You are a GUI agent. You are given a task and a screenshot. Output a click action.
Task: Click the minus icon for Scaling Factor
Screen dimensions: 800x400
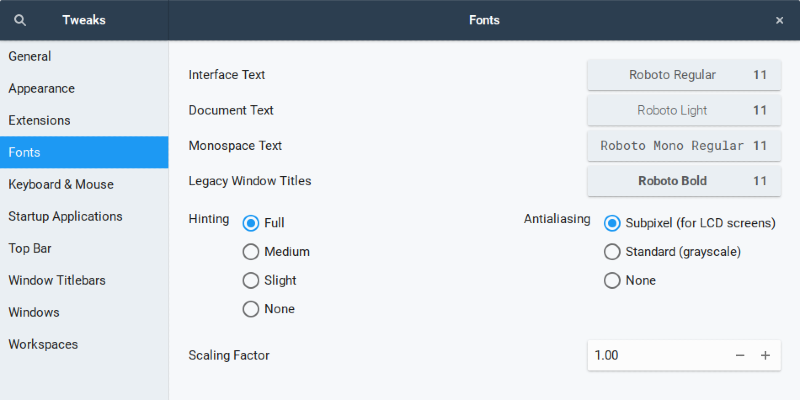tap(740, 355)
